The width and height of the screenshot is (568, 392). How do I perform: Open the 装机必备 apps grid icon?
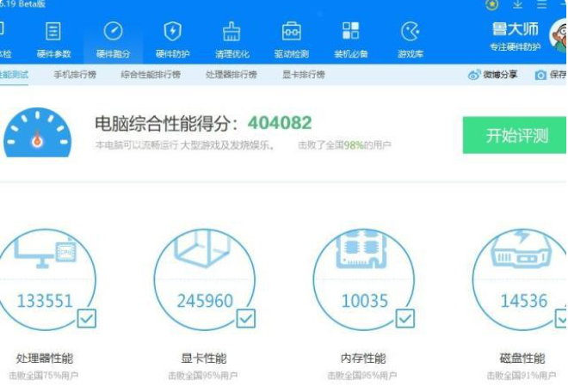[350, 34]
